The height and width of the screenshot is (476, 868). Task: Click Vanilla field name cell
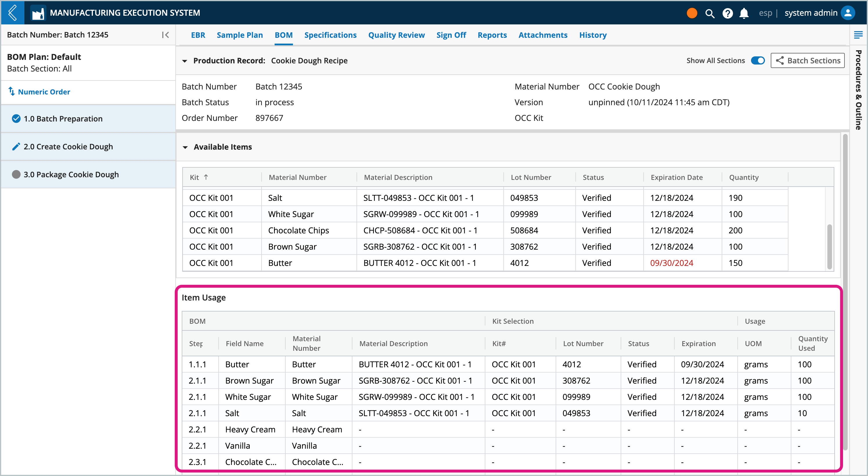click(x=237, y=446)
